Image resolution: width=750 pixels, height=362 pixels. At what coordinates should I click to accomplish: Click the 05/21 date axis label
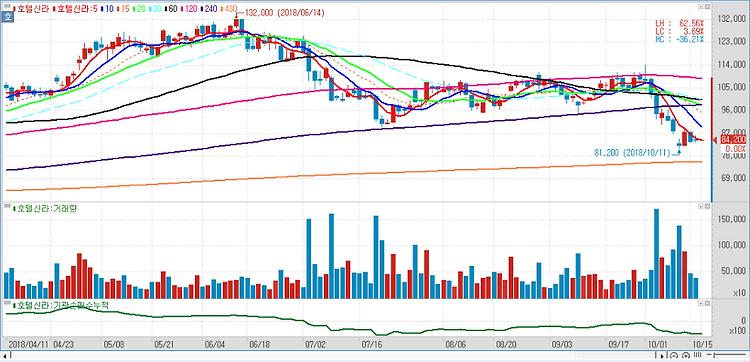[x=163, y=344]
